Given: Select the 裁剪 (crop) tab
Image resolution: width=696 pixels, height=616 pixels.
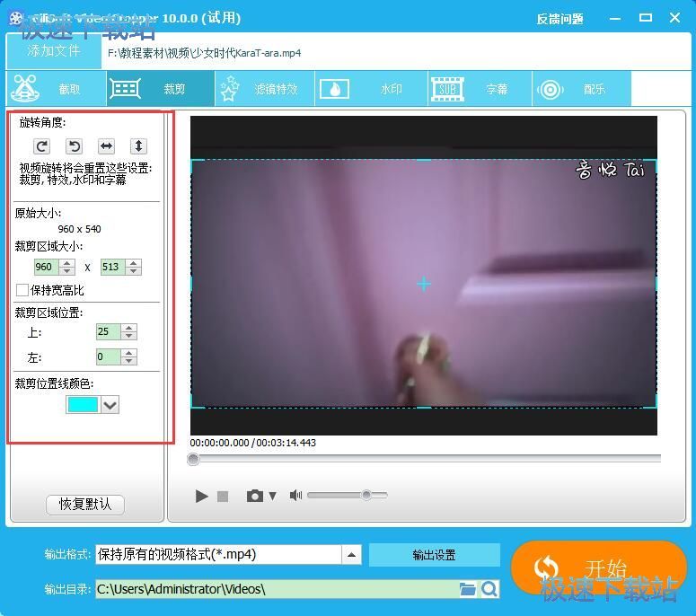Looking at the screenshot, I should [x=161, y=88].
